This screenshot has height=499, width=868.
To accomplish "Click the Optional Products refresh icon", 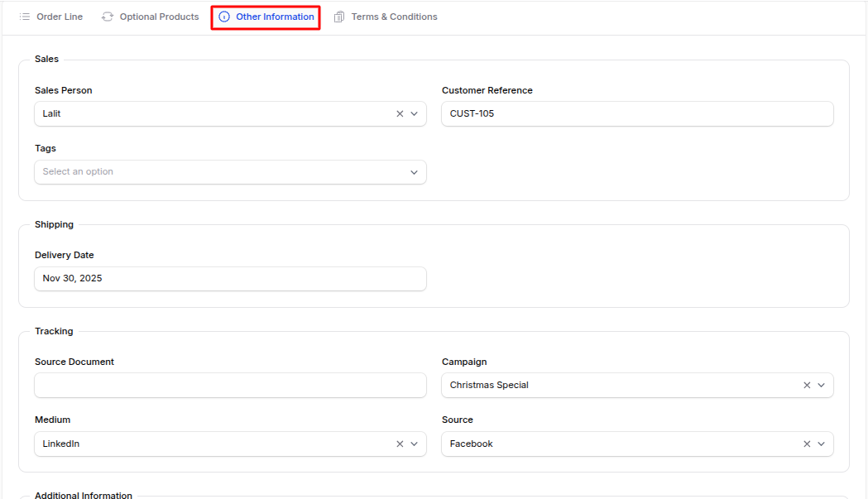I will point(107,16).
